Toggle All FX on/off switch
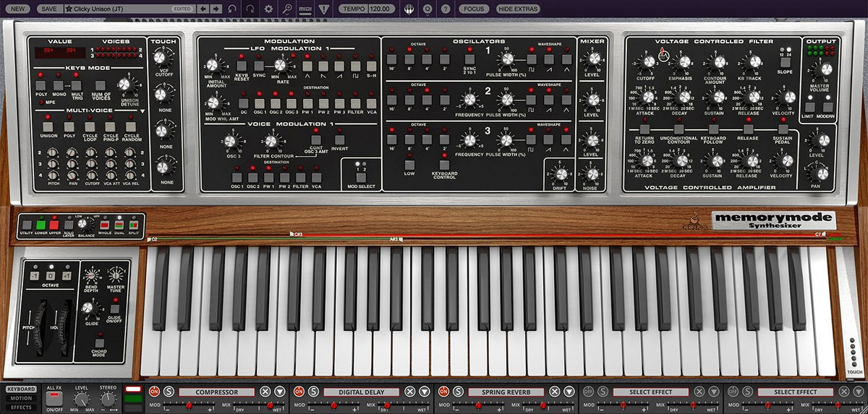868x414 pixels. click(54, 399)
